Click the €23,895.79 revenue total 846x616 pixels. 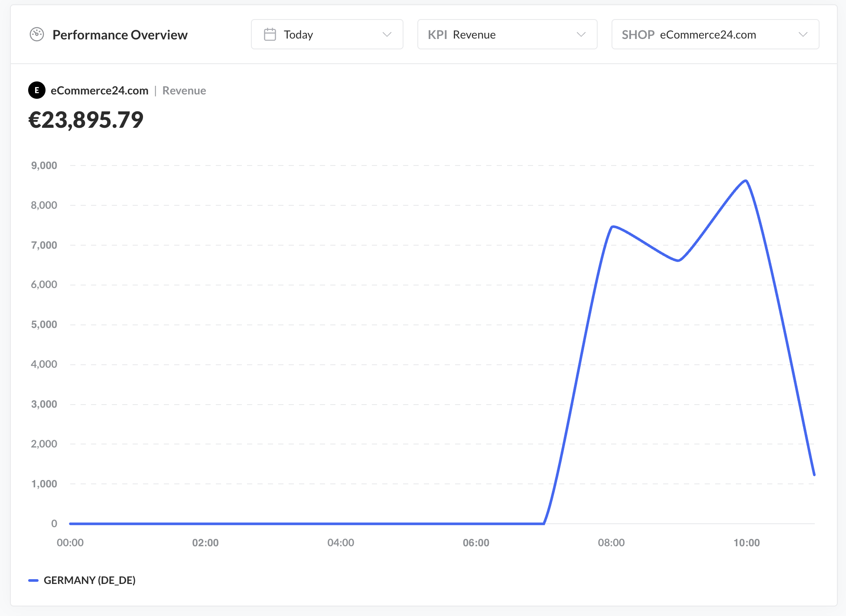[86, 120]
